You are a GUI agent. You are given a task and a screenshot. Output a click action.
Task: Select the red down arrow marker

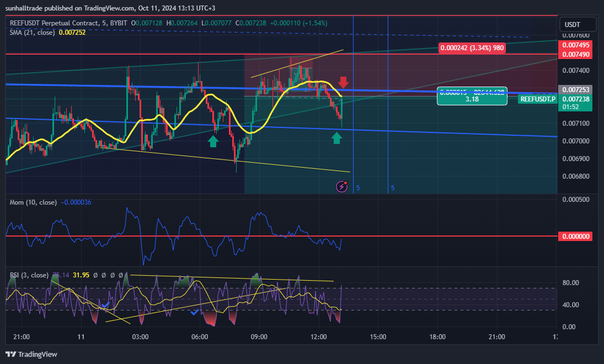click(x=343, y=82)
